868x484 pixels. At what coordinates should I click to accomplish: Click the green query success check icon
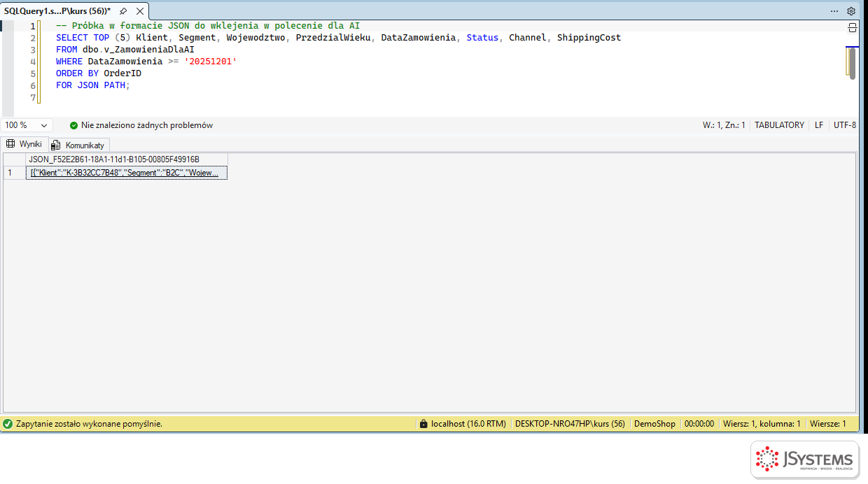(x=8, y=424)
